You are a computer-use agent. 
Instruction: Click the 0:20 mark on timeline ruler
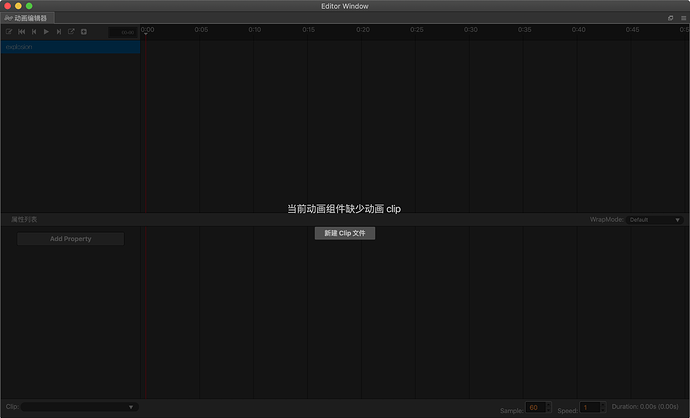(x=363, y=29)
